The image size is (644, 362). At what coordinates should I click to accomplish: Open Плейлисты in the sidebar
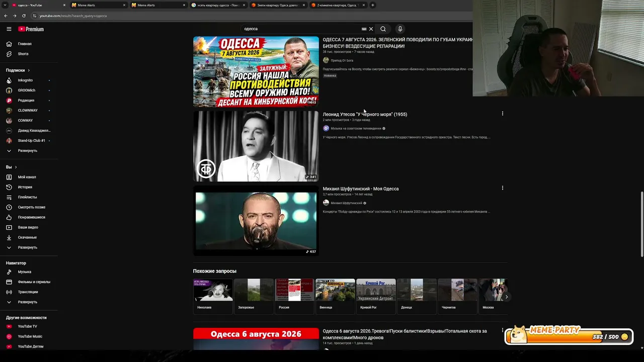tap(29, 197)
